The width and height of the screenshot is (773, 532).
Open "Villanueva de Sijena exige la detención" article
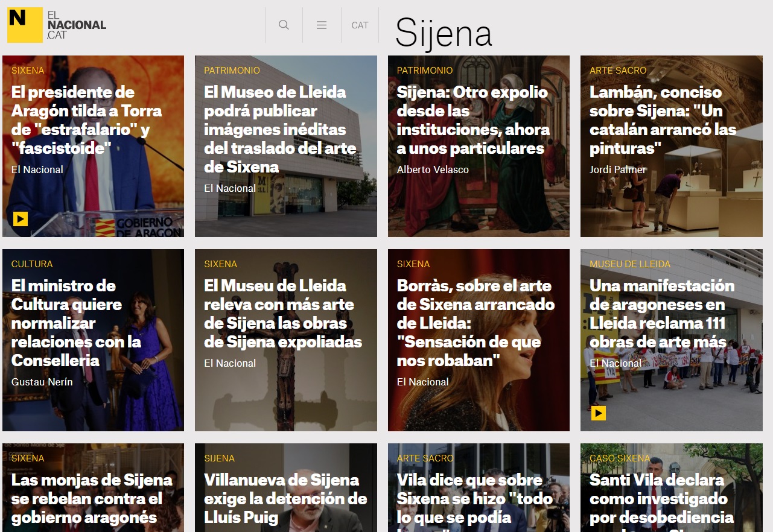coord(285,498)
